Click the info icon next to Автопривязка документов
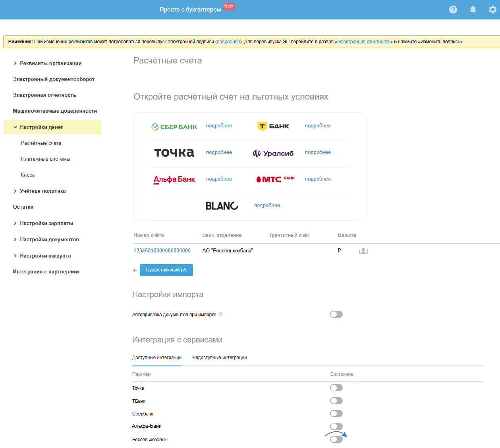This screenshot has height=448, width=500. pyautogui.click(x=221, y=314)
